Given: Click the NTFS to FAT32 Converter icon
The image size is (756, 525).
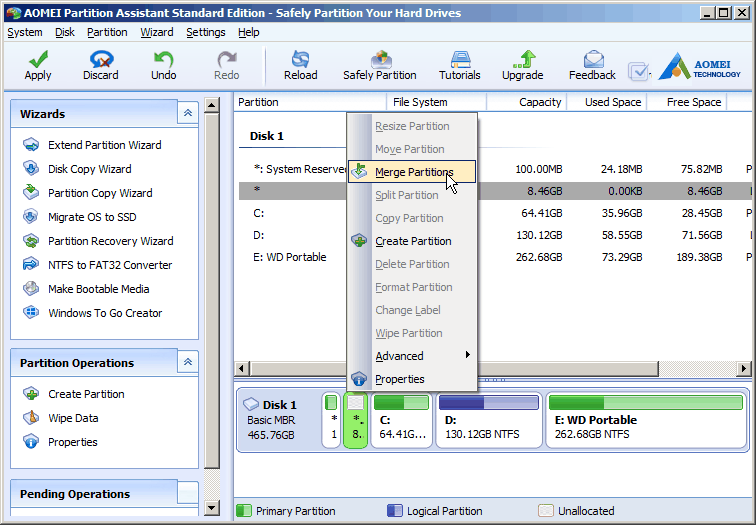Looking at the screenshot, I should click(31, 265).
